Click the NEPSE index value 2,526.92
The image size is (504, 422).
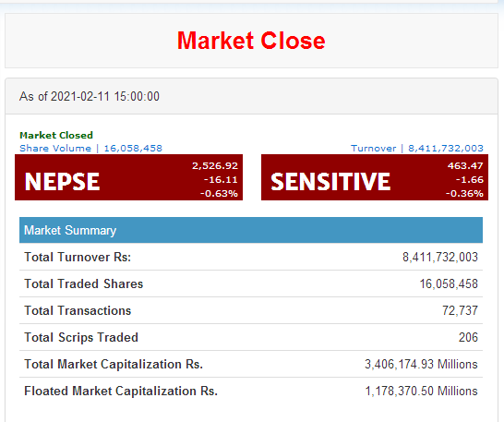[215, 165]
